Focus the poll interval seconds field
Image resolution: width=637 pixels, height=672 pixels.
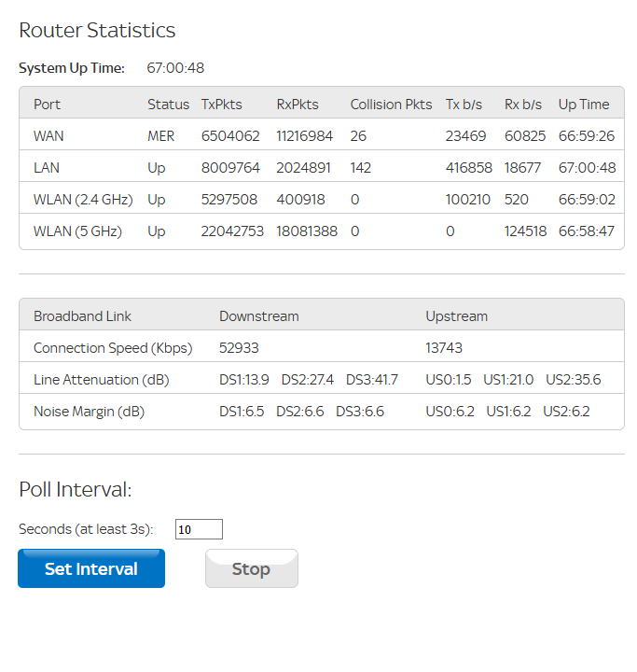click(x=199, y=529)
